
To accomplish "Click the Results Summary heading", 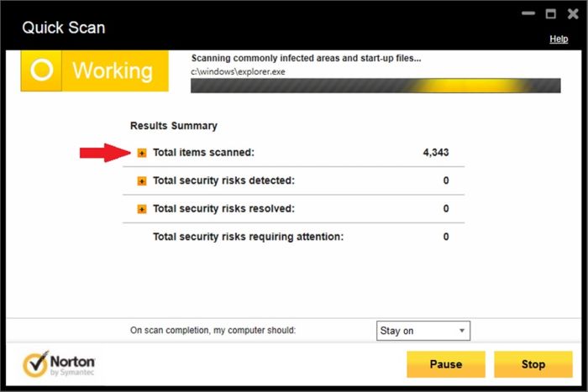I will click(174, 126).
